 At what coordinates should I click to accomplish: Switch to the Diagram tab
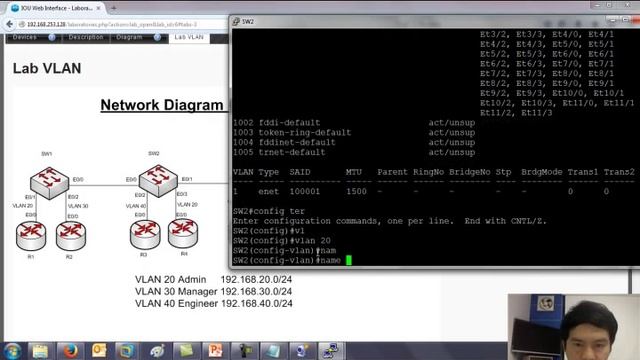tap(129, 37)
